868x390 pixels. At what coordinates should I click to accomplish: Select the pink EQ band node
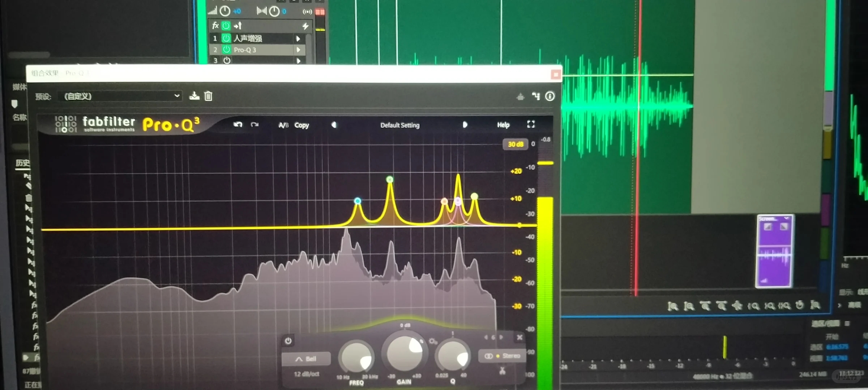pyautogui.click(x=458, y=201)
